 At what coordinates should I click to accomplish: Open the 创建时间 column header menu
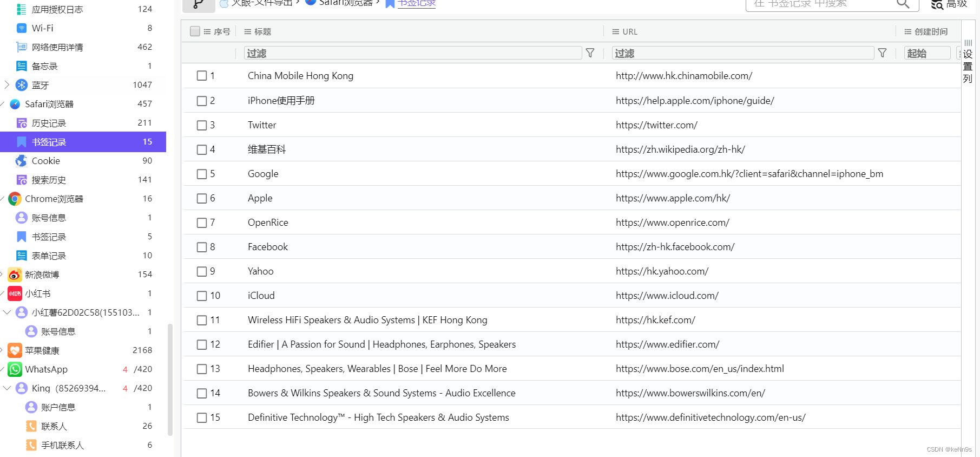pos(908,32)
